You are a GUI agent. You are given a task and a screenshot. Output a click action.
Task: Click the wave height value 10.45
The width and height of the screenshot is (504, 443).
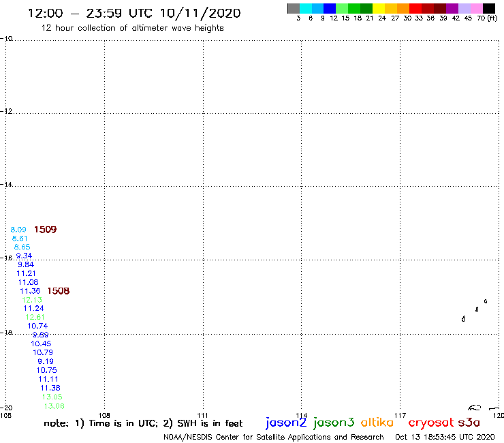click(x=41, y=343)
